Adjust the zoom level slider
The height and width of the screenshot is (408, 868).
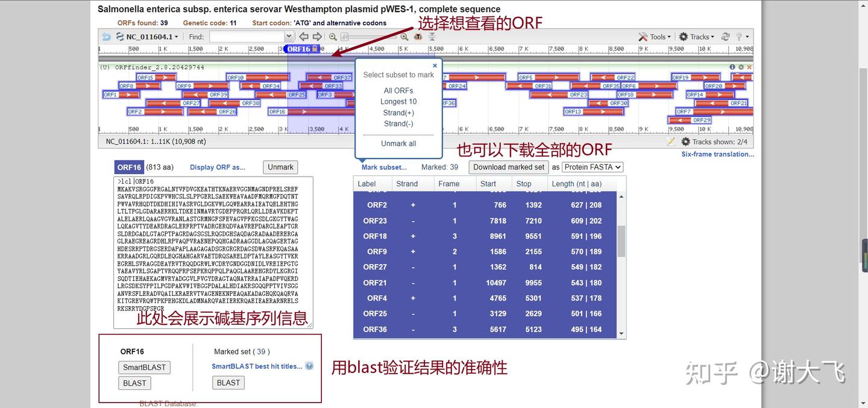[x=345, y=37]
